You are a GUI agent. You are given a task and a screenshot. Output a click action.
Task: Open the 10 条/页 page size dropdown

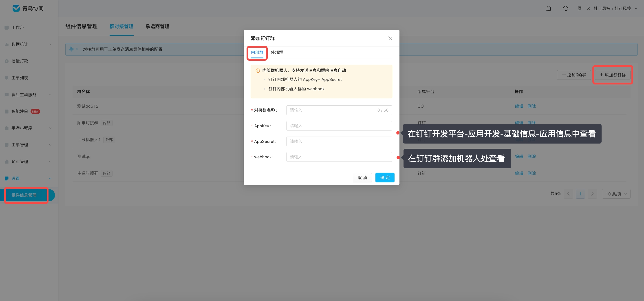coord(616,194)
